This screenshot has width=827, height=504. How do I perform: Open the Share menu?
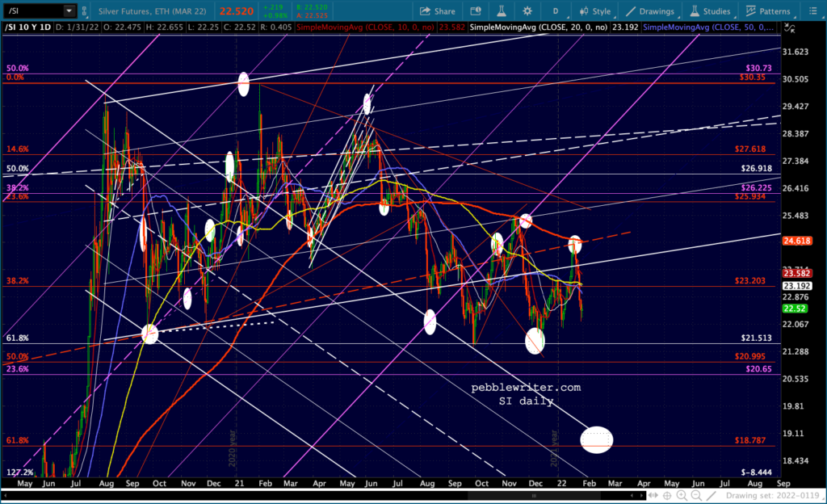(437, 11)
